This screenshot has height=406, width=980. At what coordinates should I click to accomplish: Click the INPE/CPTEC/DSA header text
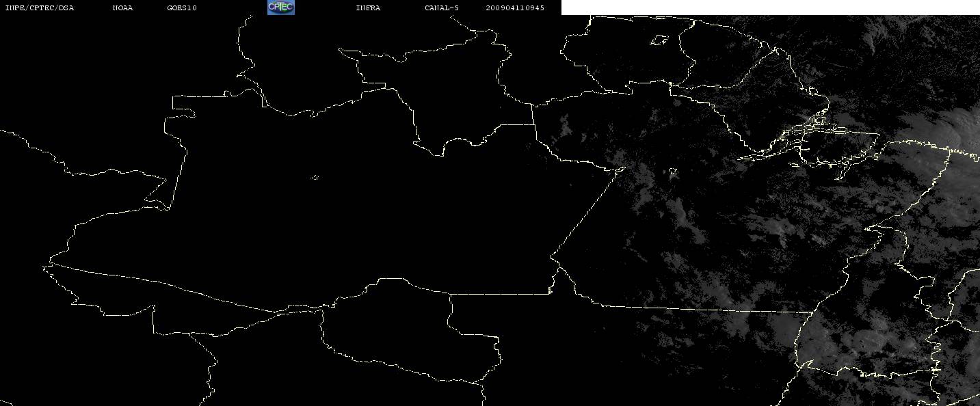click(x=39, y=8)
